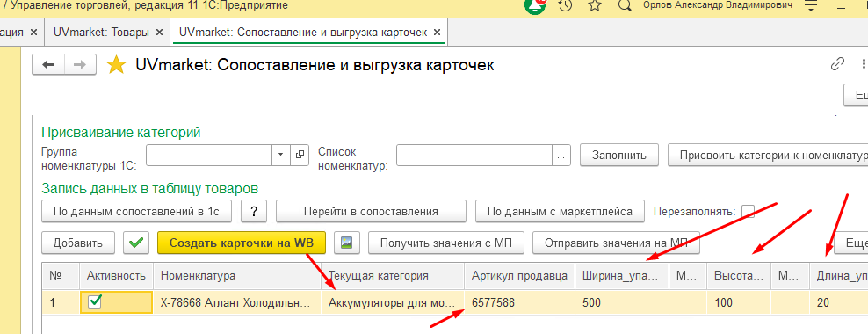Click the Активность column header
The width and height of the screenshot is (868, 334).
[x=116, y=275]
